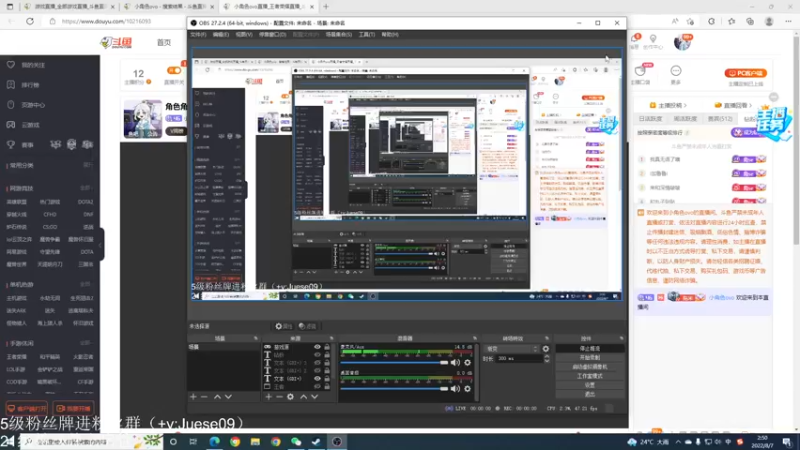
Task: Open 主播投稿 chevron link
Action: [668, 105]
